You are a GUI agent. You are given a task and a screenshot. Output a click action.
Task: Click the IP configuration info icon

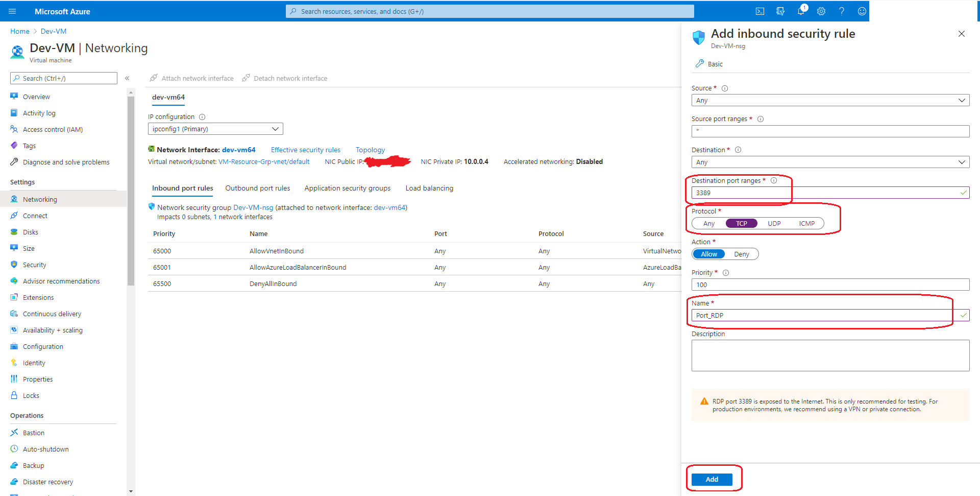click(x=202, y=117)
